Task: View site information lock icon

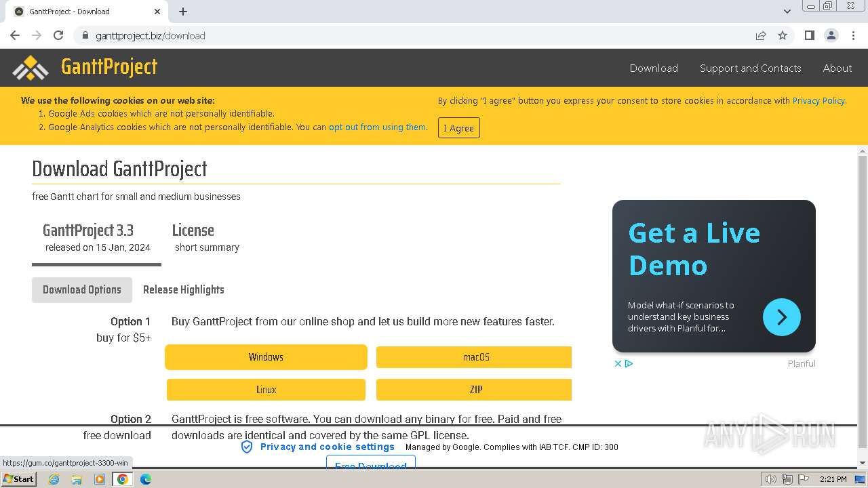Action: tap(85, 35)
